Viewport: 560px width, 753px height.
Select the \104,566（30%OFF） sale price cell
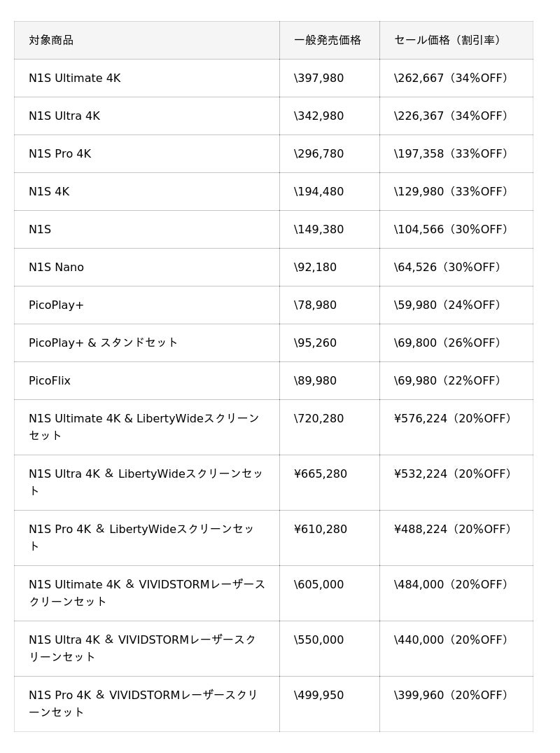click(451, 230)
